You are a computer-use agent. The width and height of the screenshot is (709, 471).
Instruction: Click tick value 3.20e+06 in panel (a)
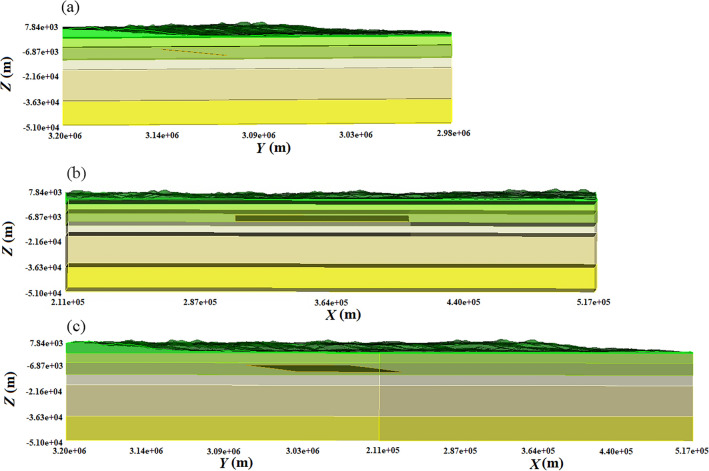65,136
